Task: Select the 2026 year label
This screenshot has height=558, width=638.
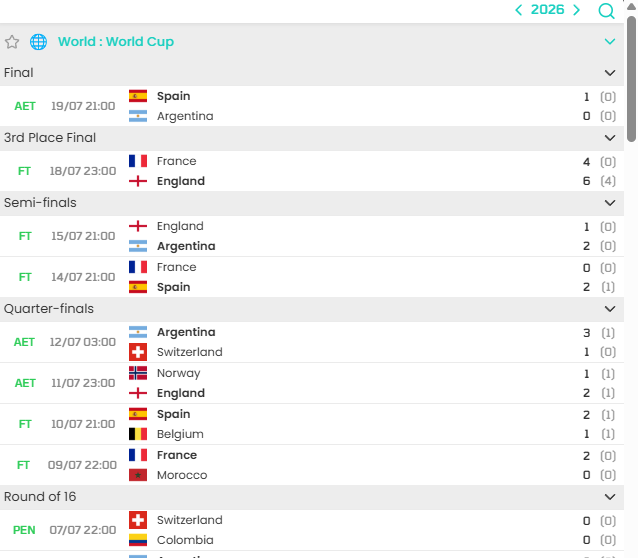Action: point(547,10)
